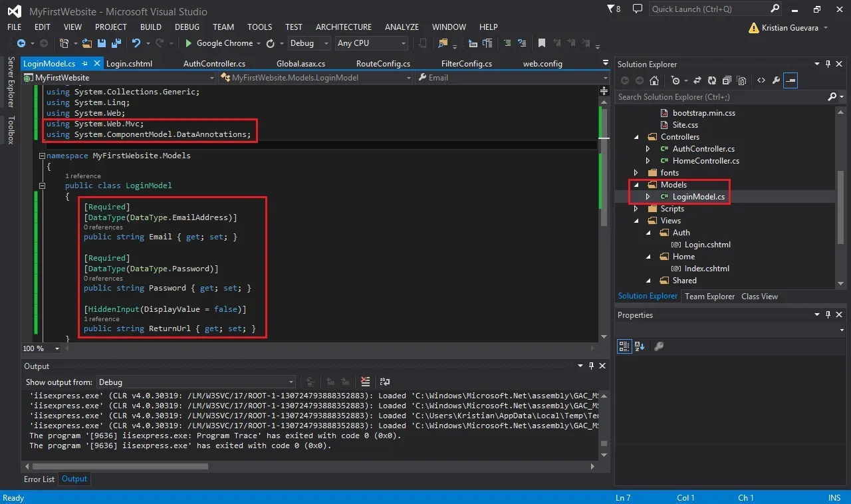Open the Toolbox side panel

pos(11,130)
